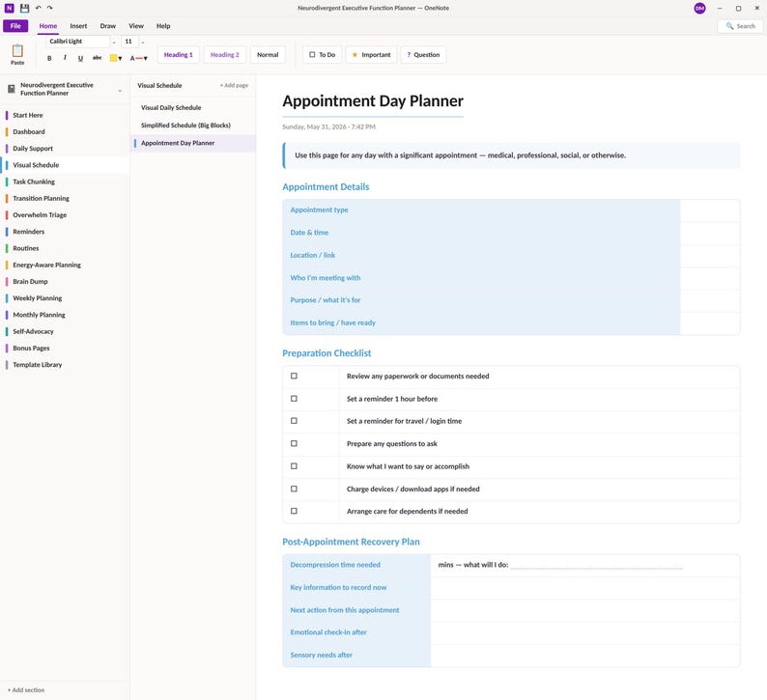Image resolution: width=767 pixels, height=700 pixels.
Task: Check 'Know what I want to say'
Action: pyautogui.click(x=294, y=465)
